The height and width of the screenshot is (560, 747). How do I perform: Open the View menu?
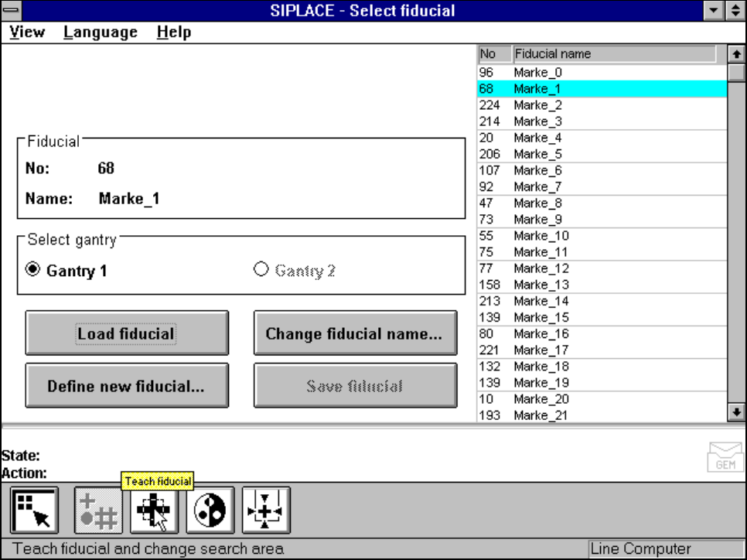pos(27,32)
